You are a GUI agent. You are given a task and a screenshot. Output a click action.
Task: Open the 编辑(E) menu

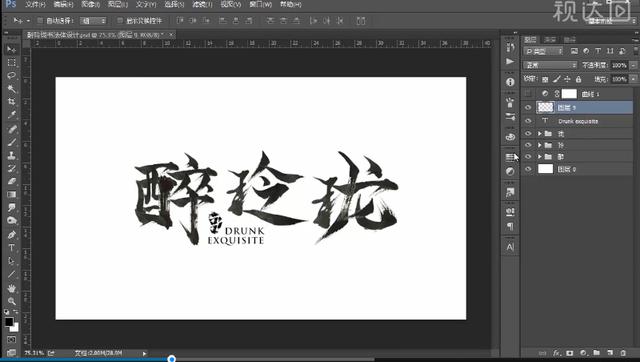tap(63, 4)
